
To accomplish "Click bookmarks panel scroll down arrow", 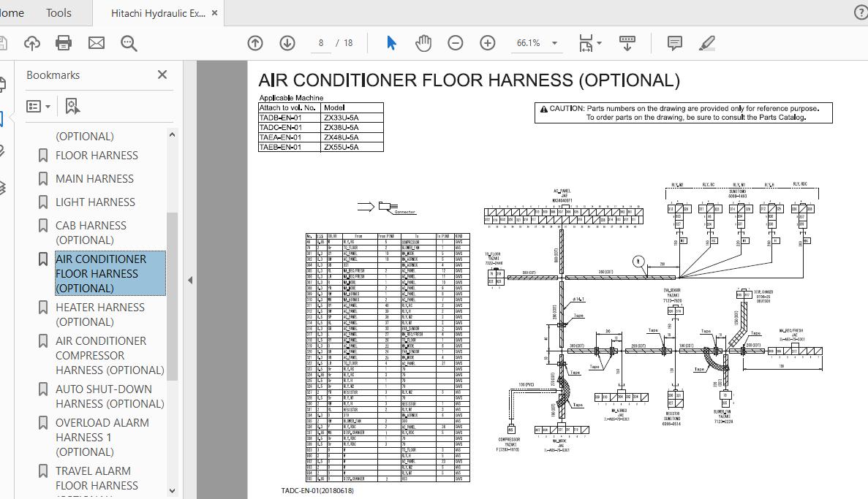I will [172, 490].
